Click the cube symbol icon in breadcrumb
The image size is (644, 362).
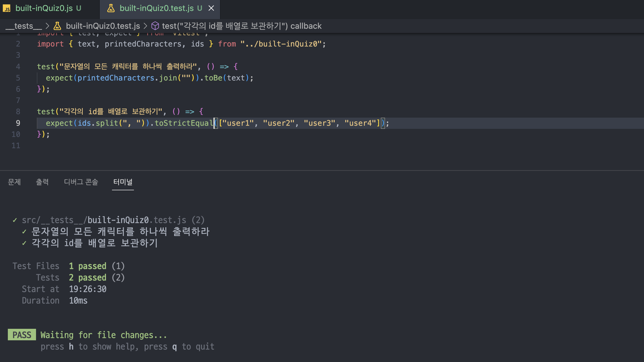155,26
